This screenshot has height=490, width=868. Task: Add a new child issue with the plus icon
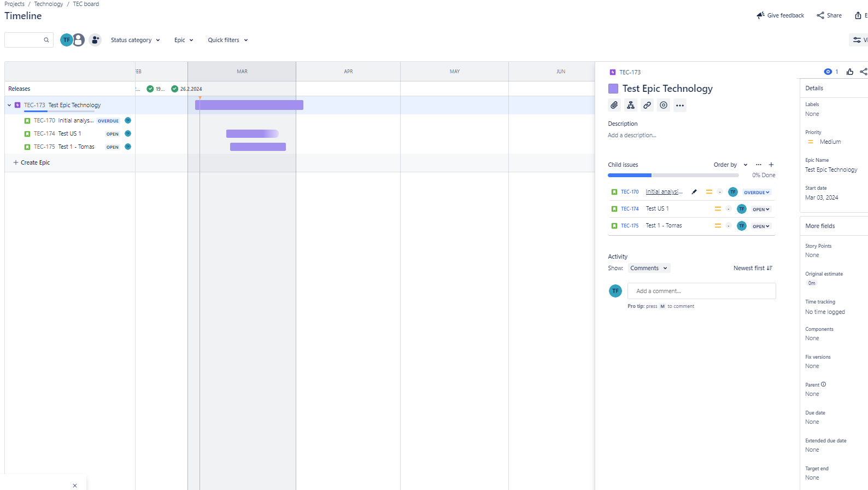click(x=771, y=165)
